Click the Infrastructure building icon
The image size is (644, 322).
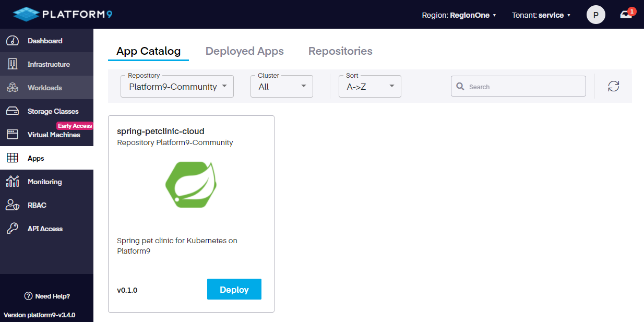click(13, 64)
